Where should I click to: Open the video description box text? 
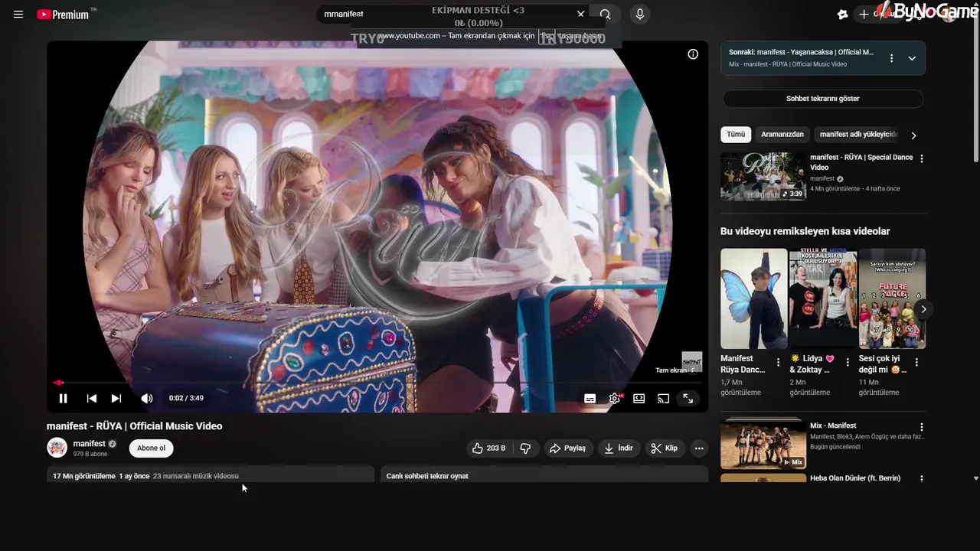[211, 474]
